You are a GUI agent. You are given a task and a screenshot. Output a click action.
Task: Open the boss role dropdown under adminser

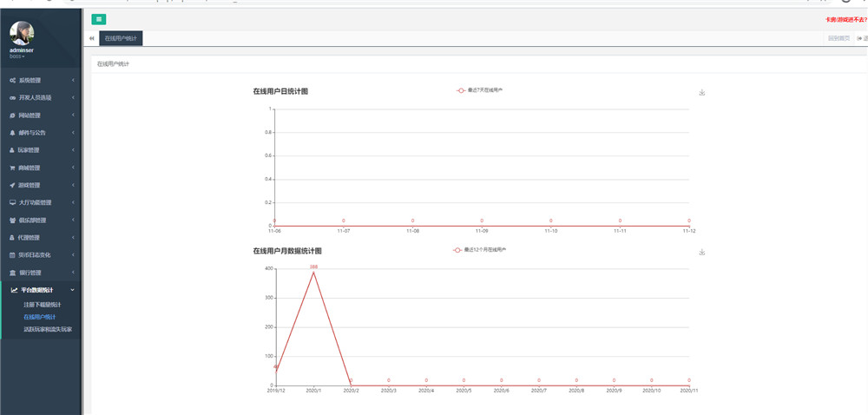coord(17,56)
